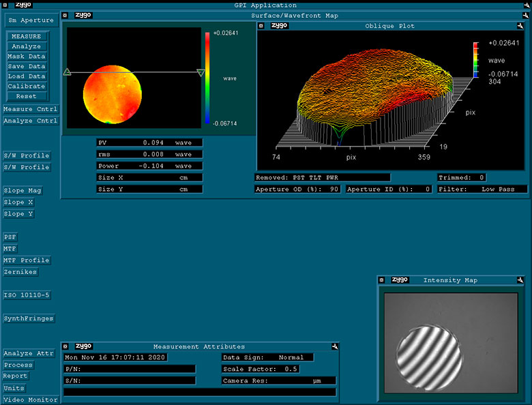
Task: Click the color scale bar beside the filled map
Action: (207, 77)
